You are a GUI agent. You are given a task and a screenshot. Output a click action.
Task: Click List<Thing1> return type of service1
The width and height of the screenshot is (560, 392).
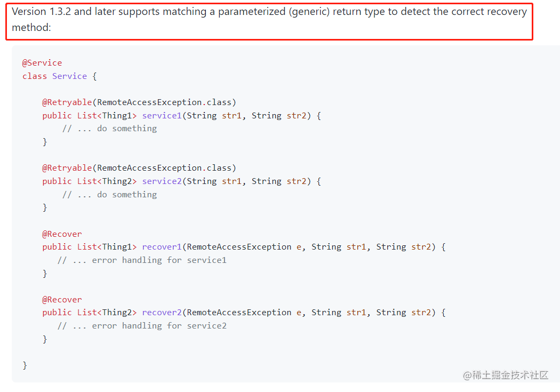coord(107,116)
